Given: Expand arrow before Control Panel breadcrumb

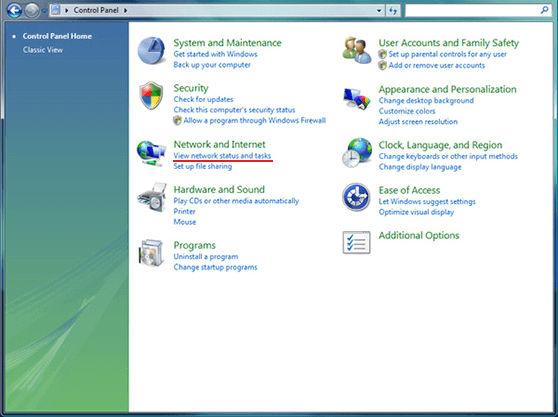Looking at the screenshot, I should pyautogui.click(x=67, y=10).
